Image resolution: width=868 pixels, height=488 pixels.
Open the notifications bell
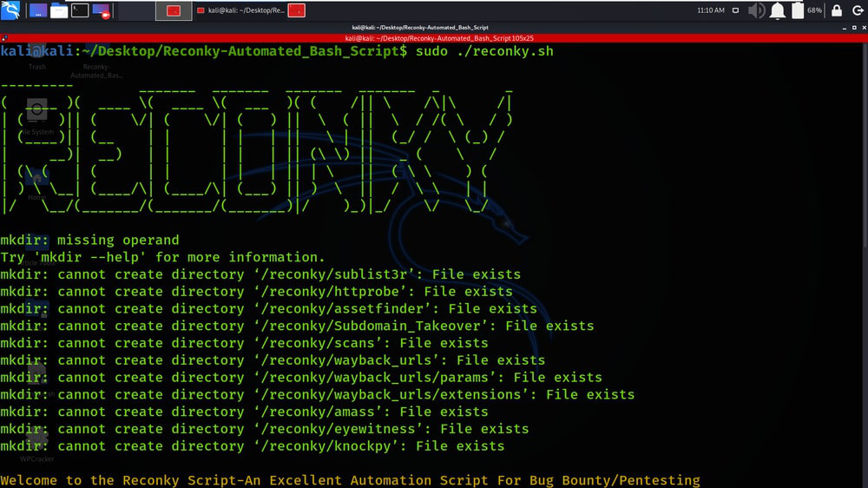[778, 10]
